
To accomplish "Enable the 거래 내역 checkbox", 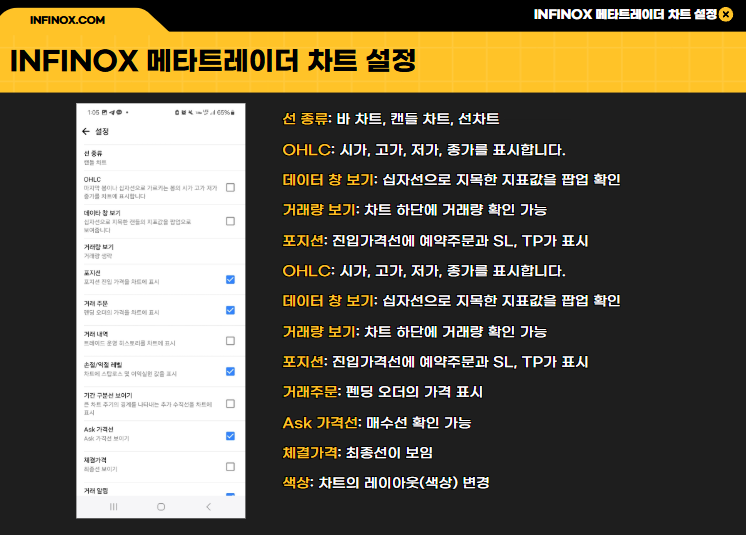I will click(x=230, y=341).
